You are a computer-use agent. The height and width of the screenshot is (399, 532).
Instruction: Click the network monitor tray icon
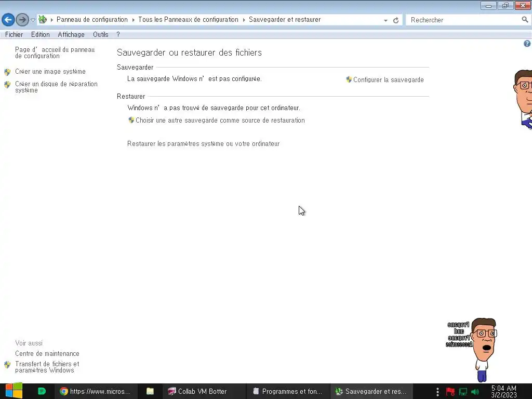tap(463, 392)
